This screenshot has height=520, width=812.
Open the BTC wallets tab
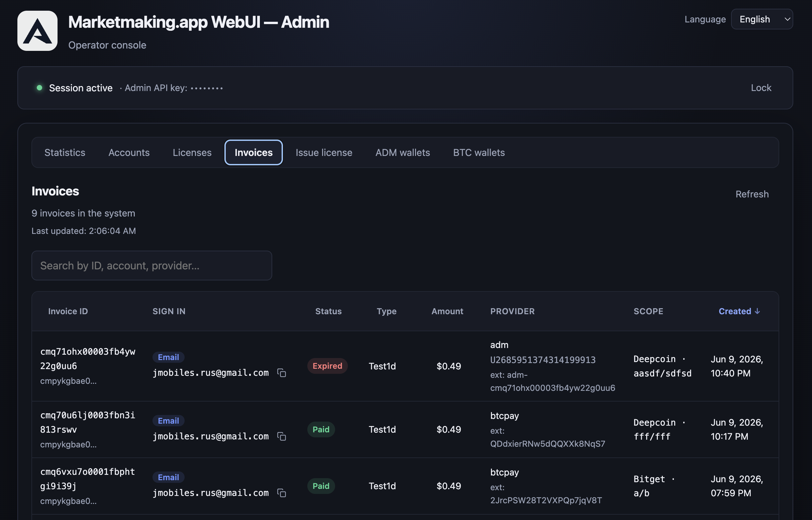pos(479,153)
